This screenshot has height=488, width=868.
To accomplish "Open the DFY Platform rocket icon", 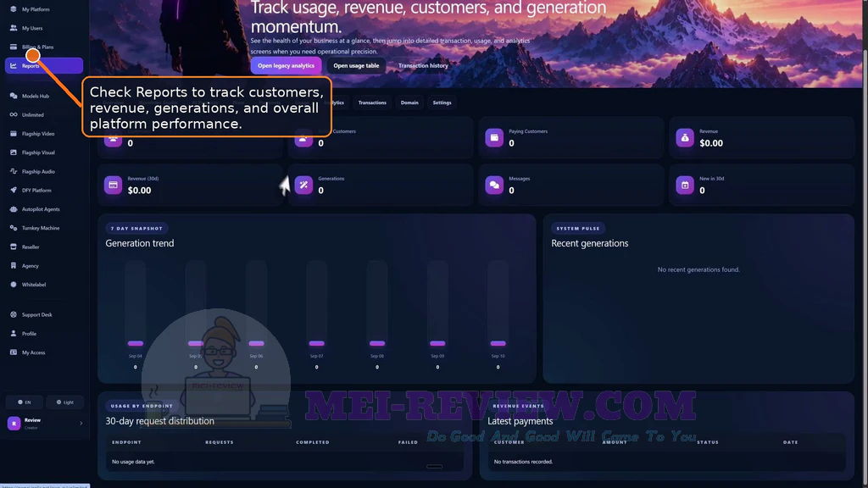I will click(14, 191).
